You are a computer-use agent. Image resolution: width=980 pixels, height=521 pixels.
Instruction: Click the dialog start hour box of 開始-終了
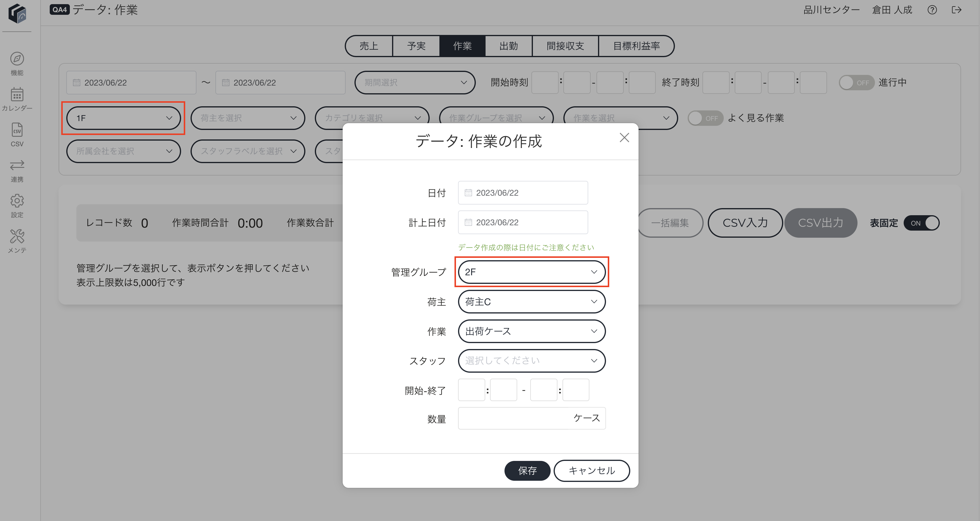(472, 390)
